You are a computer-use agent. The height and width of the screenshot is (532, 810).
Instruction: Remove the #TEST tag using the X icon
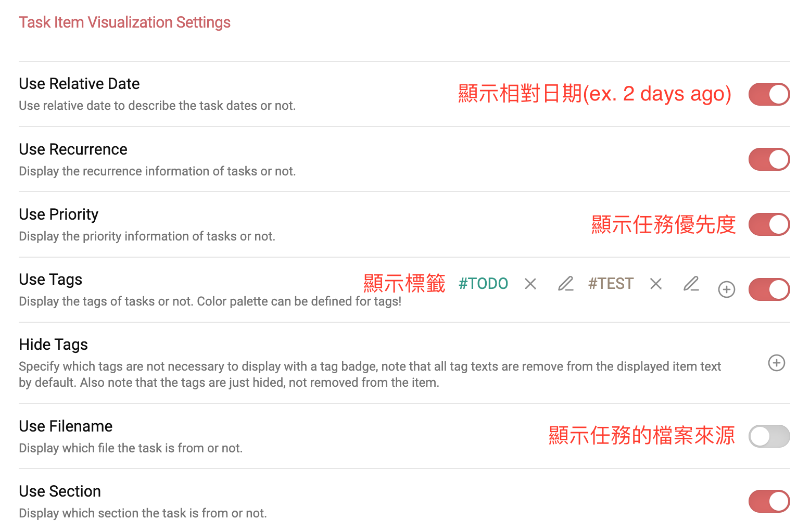[x=655, y=284]
